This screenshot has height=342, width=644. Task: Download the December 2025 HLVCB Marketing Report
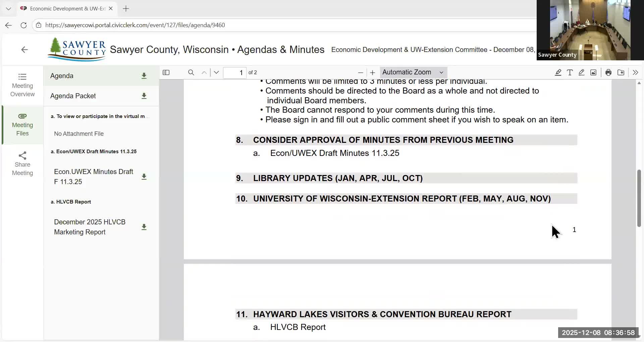[x=144, y=227]
